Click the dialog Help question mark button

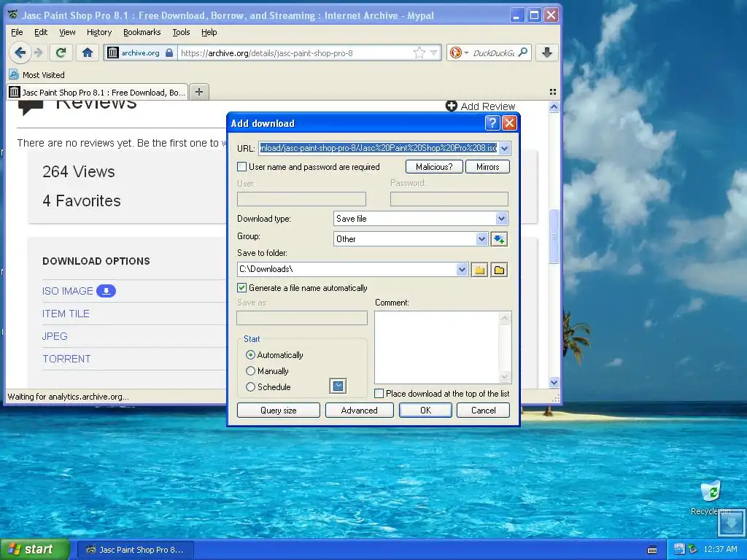coord(492,123)
